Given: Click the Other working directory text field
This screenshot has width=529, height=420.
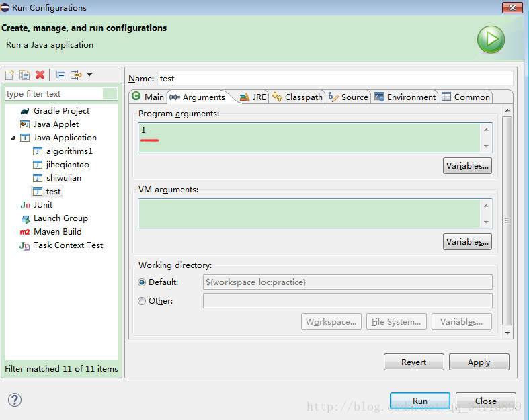Looking at the screenshot, I should click(x=348, y=301).
